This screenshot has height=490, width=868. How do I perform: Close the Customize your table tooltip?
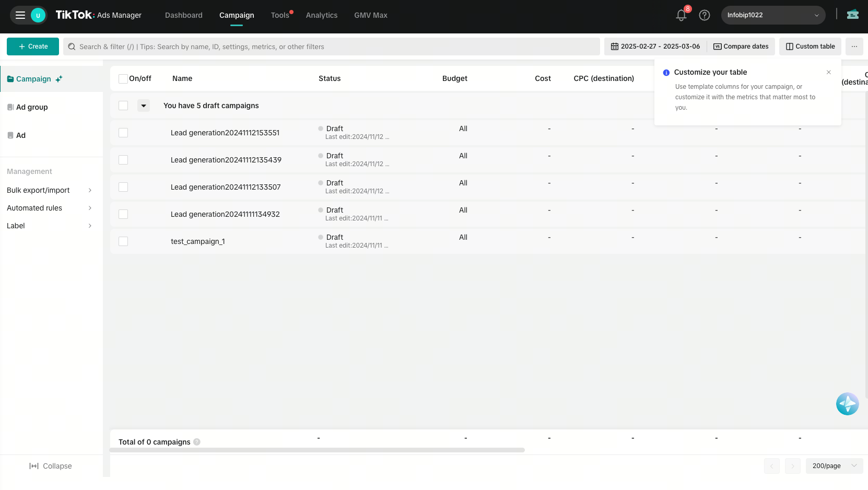pyautogui.click(x=829, y=73)
